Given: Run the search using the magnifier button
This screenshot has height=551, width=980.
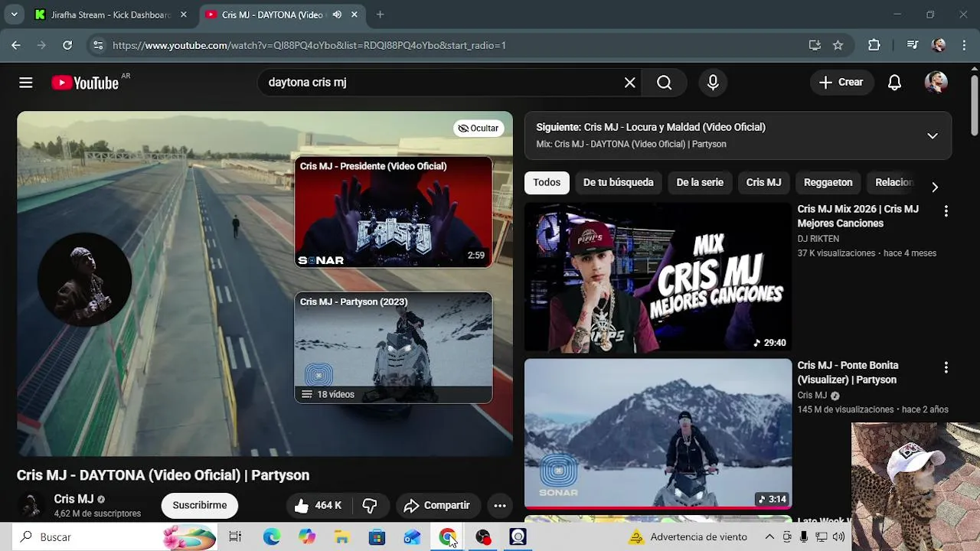Looking at the screenshot, I should tap(665, 83).
